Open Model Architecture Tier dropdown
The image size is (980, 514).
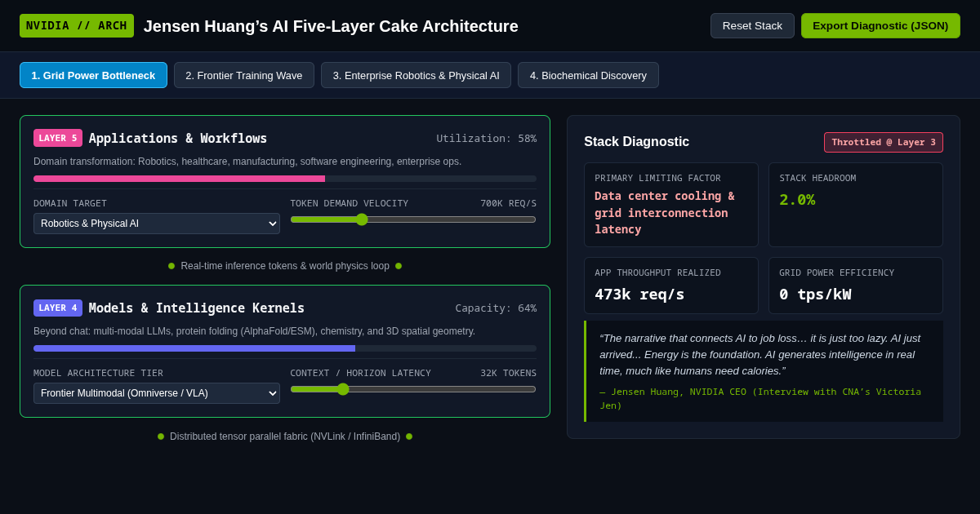pyautogui.click(x=157, y=393)
